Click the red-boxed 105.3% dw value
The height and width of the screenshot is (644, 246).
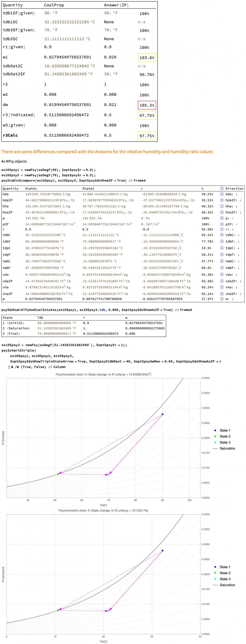(x=147, y=105)
